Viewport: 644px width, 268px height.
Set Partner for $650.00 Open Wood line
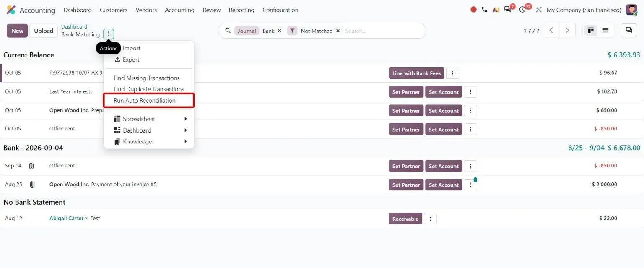click(406, 111)
